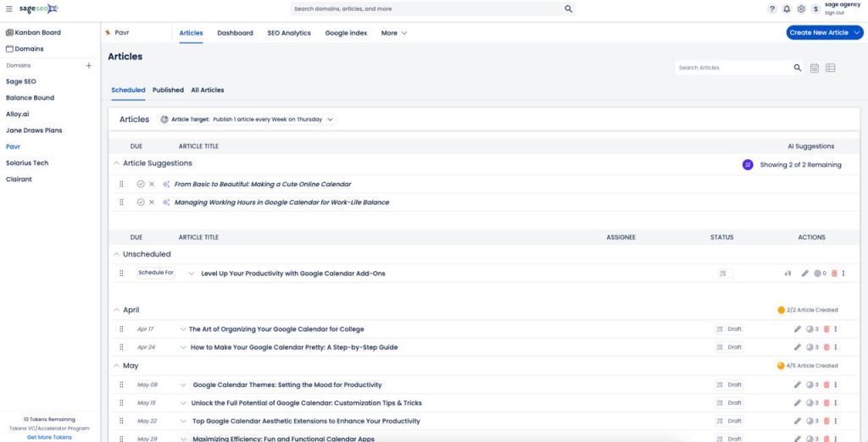Screen dimensions: 868x442
Task: Click into the Search Articles field
Action: (733, 68)
